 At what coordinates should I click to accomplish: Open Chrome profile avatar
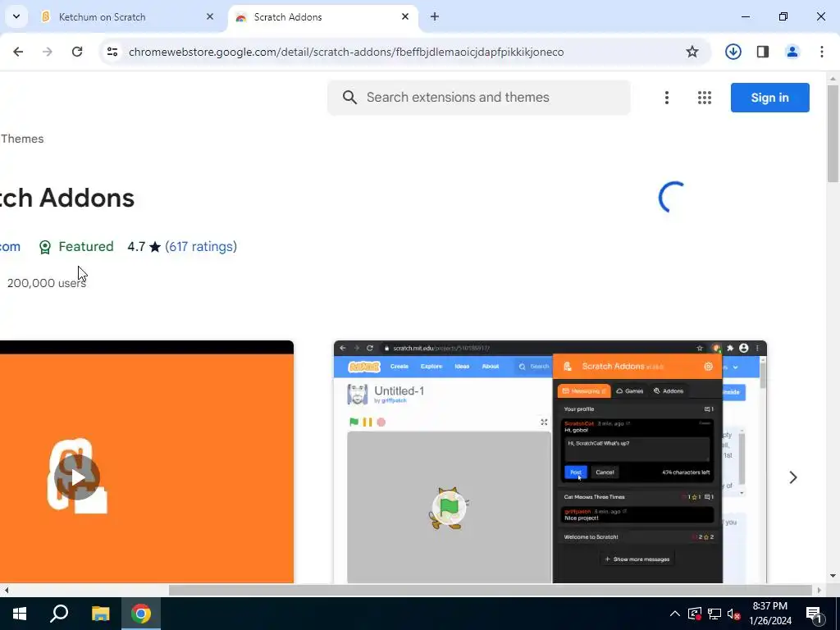tap(792, 52)
